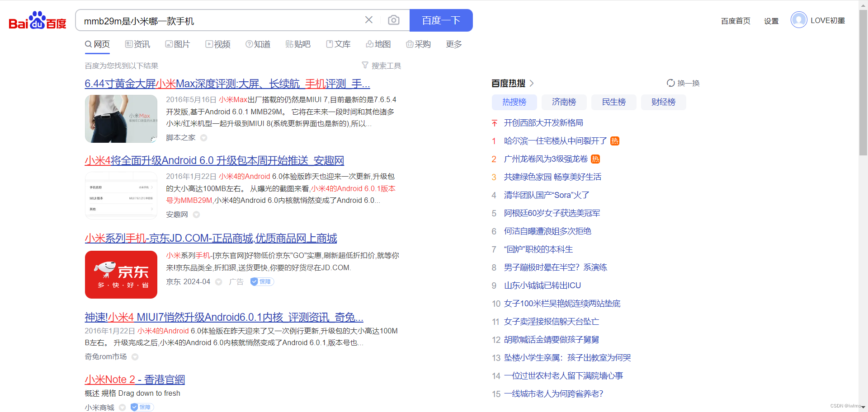Open "回炉"职校的本科生

pyautogui.click(x=538, y=249)
